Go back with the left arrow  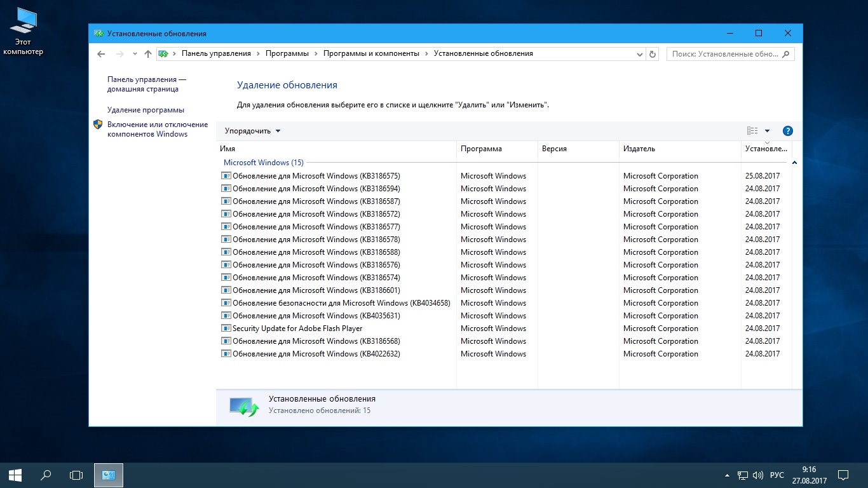pyautogui.click(x=101, y=54)
